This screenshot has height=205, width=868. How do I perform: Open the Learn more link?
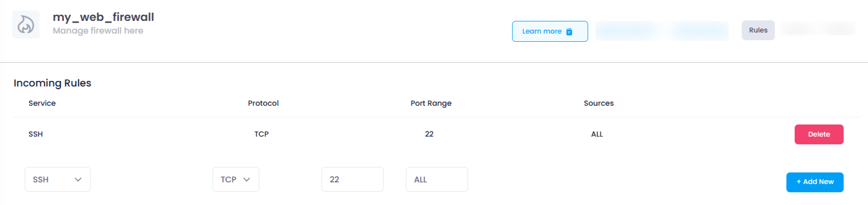click(x=550, y=31)
